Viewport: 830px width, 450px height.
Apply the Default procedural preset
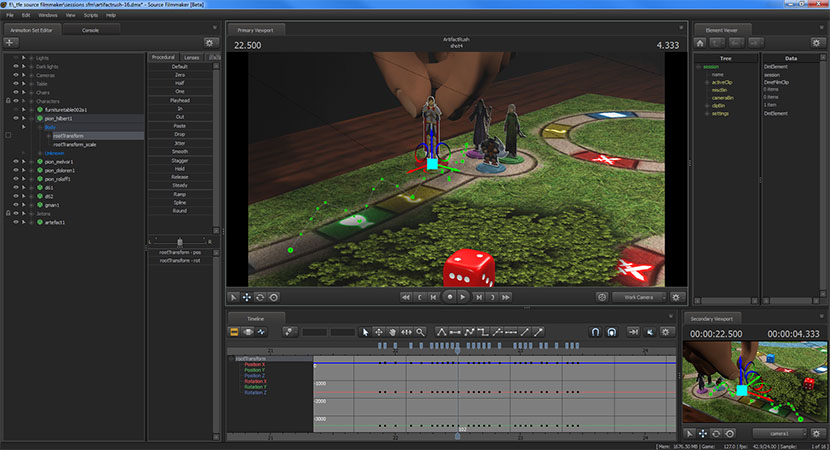click(x=180, y=67)
